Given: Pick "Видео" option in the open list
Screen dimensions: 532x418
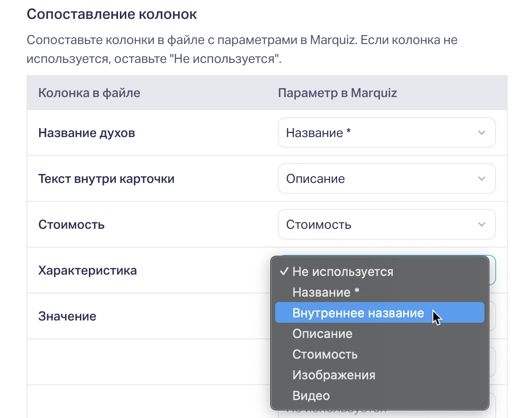Looking at the screenshot, I should 311,396.
